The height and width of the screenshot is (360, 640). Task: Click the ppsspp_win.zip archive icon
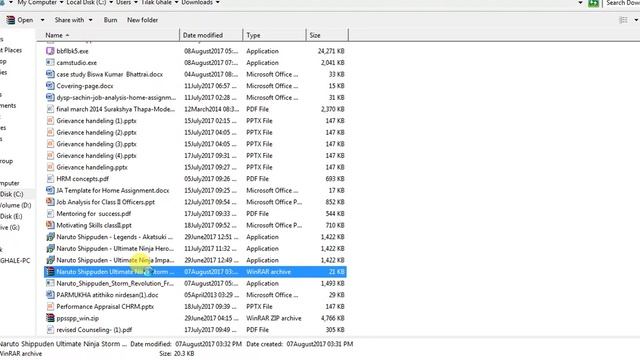point(50,318)
